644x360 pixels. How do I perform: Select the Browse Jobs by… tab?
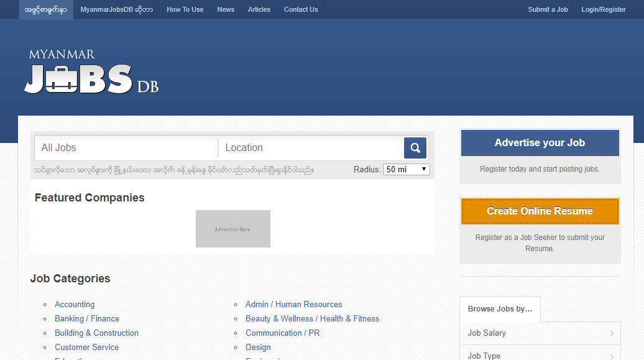coord(500,309)
